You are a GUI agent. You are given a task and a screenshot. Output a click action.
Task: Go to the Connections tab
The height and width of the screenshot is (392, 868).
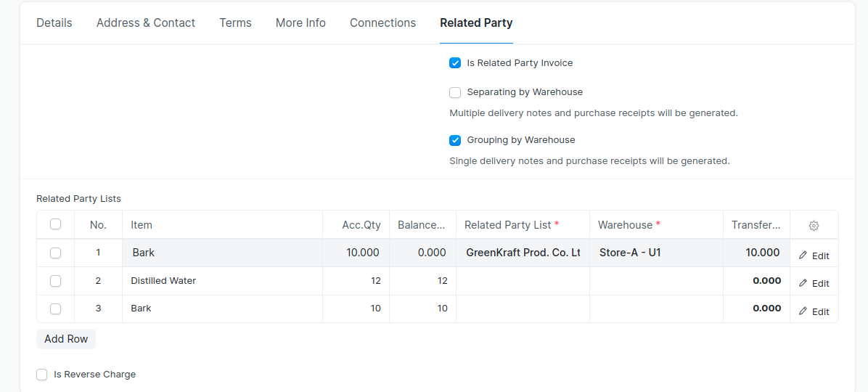[x=382, y=23]
